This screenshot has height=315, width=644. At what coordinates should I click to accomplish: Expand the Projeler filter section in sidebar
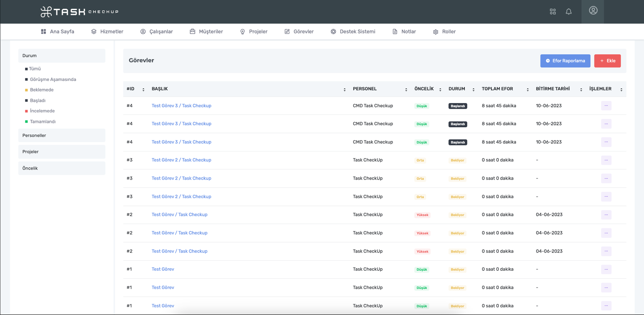[62, 152]
